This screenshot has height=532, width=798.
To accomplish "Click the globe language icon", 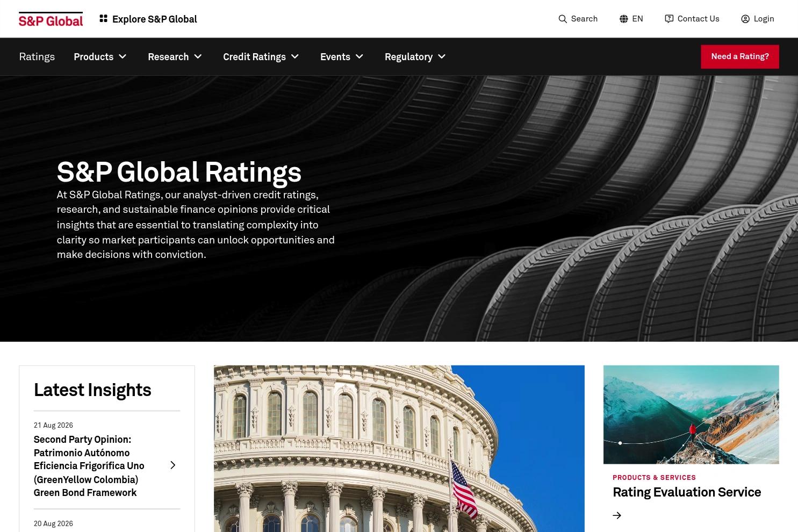I will tap(623, 19).
